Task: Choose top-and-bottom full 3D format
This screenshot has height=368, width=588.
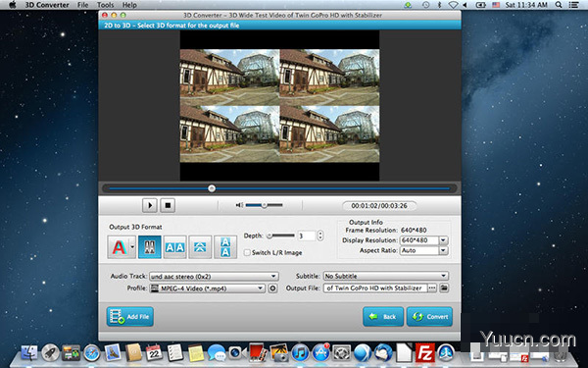Action: [x=225, y=247]
